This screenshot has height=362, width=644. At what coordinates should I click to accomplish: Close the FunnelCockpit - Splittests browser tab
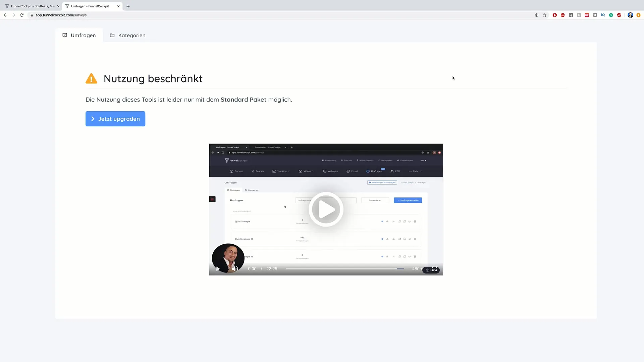[58, 6]
